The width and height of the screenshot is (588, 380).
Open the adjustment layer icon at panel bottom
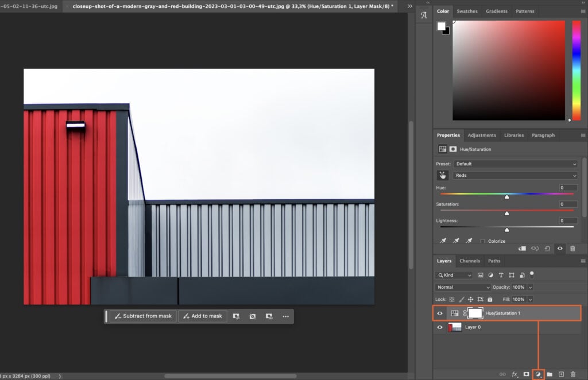click(538, 374)
